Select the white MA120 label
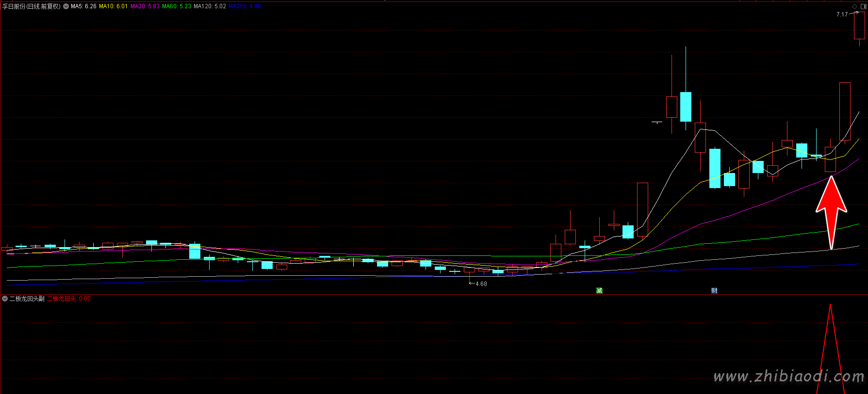This screenshot has height=394, width=868. 210,6
